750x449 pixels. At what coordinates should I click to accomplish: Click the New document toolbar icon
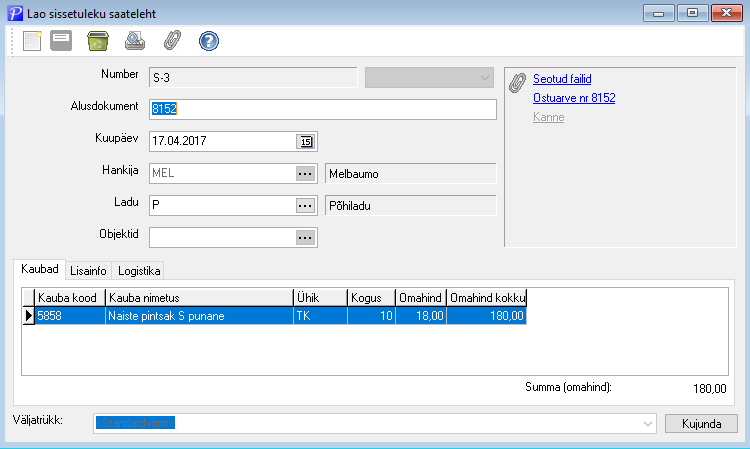(x=32, y=41)
